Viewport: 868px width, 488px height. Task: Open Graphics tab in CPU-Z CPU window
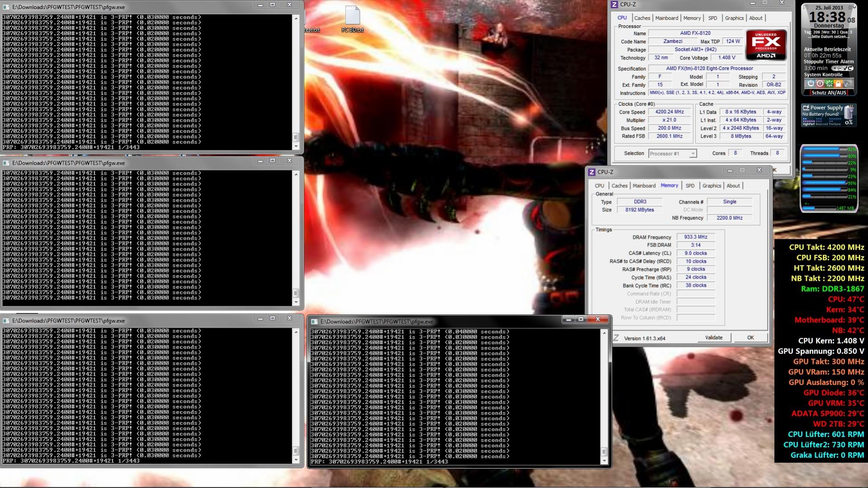pos(734,18)
